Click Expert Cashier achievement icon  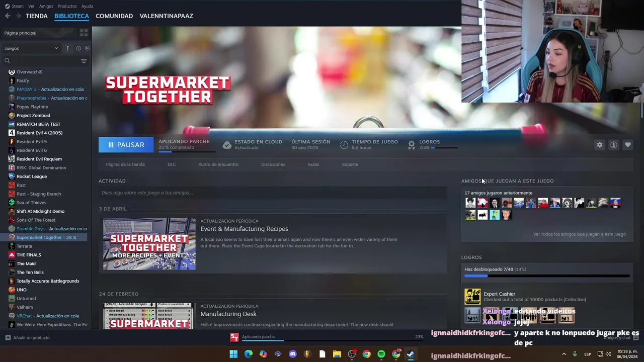(472, 297)
